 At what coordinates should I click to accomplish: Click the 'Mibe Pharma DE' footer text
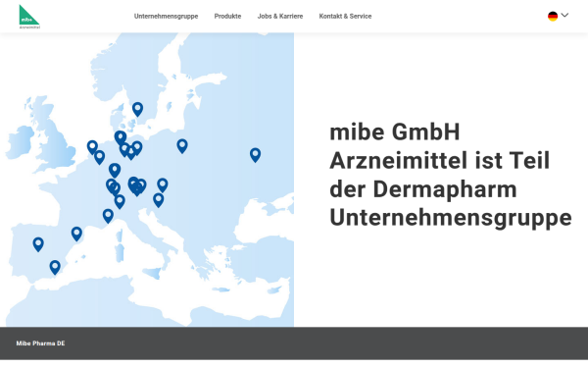pos(40,343)
